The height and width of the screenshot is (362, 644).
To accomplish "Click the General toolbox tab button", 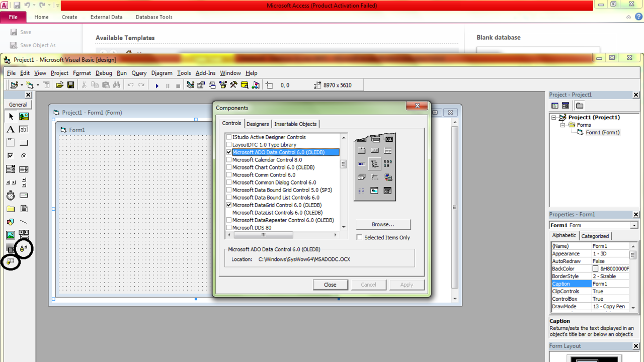I will coord(18,105).
